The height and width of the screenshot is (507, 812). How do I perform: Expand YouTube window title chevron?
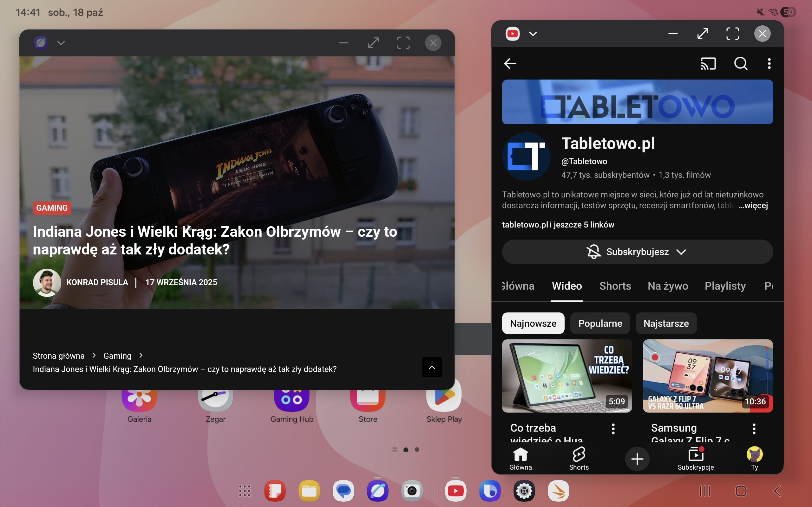click(x=533, y=34)
